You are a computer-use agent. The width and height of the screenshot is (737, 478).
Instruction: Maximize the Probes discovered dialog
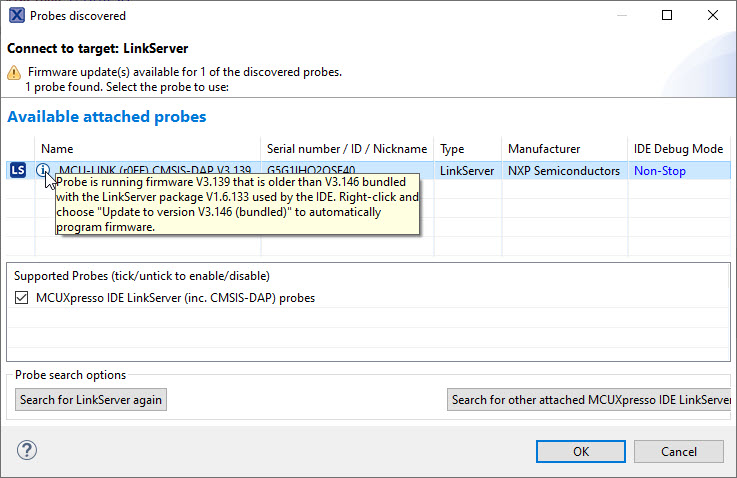(667, 16)
